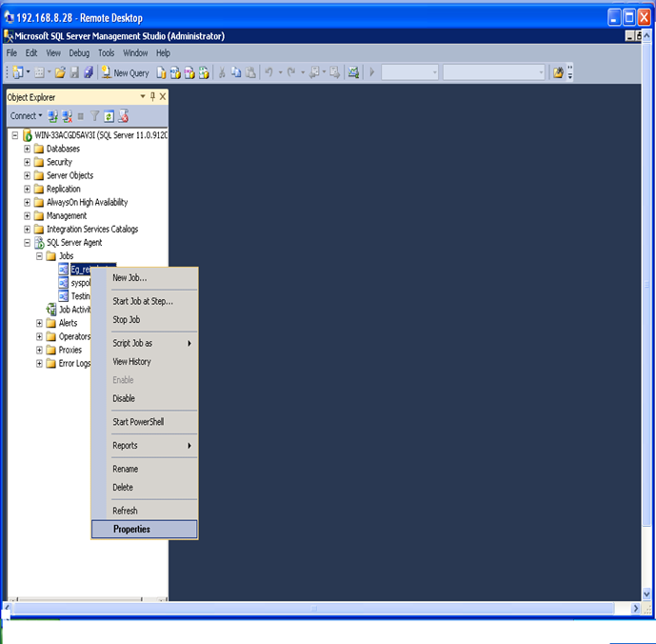Click the Database Engine Query icon
Viewport: 656px width, 644px height.
161,72
